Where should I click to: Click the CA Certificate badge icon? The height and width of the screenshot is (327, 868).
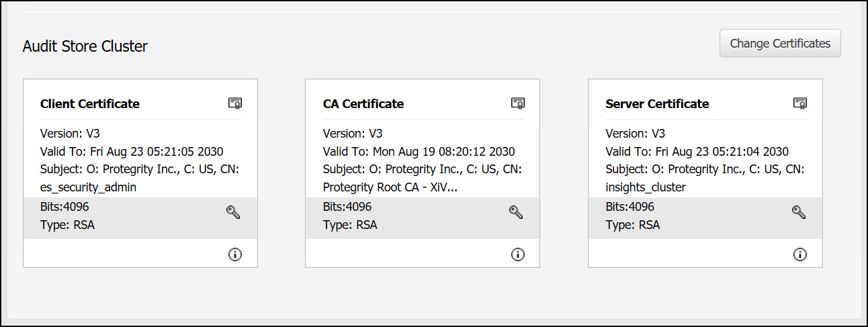pos(517,103)
